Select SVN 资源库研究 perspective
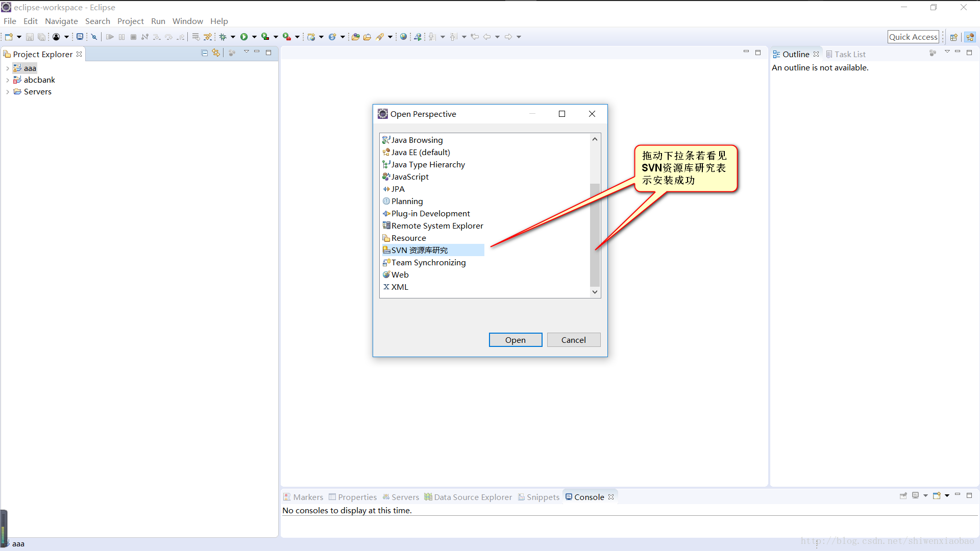 tap(433, 250)
